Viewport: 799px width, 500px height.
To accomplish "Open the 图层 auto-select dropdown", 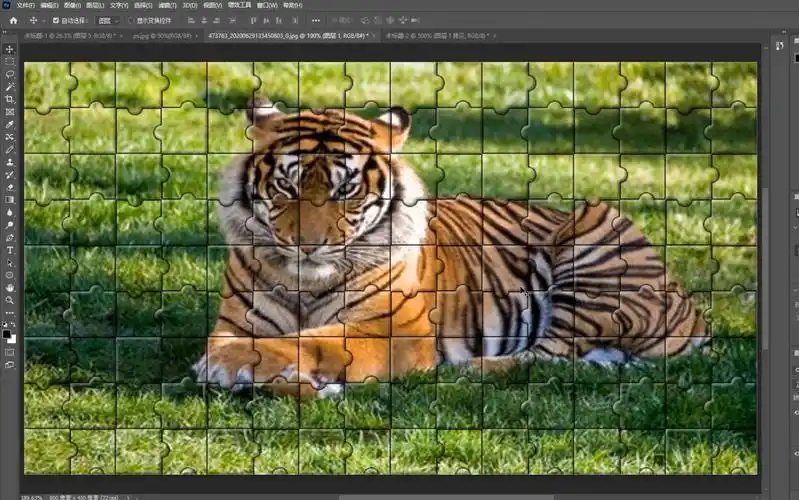I will [x=108, y=20].
